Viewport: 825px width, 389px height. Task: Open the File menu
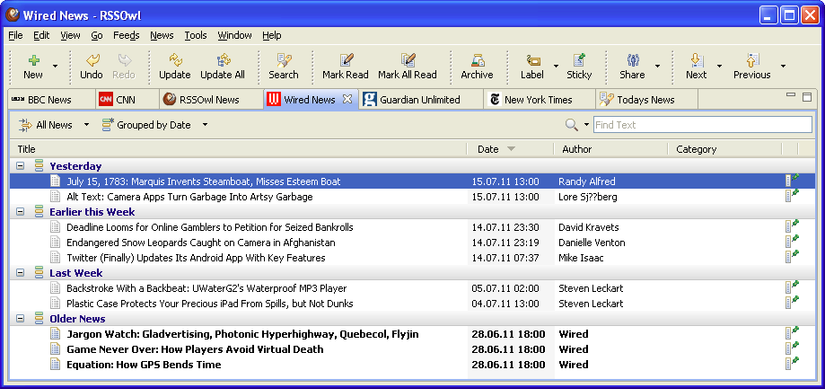coord(16,36)
